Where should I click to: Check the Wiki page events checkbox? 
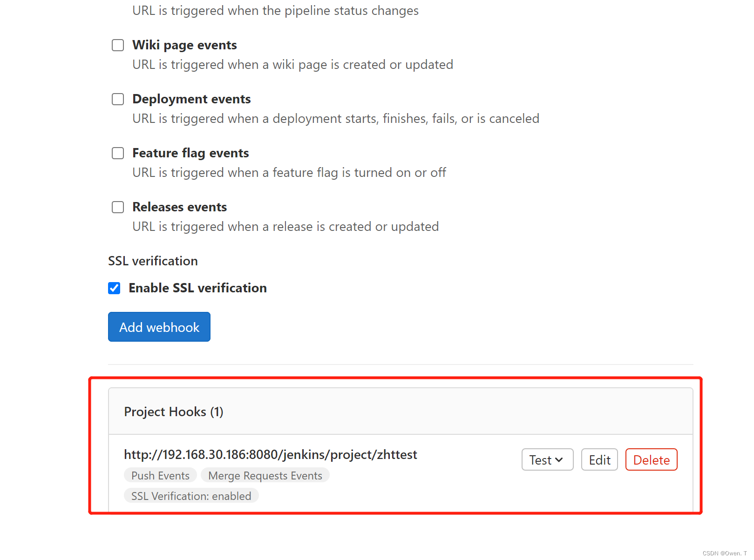(x=118, y=45)
